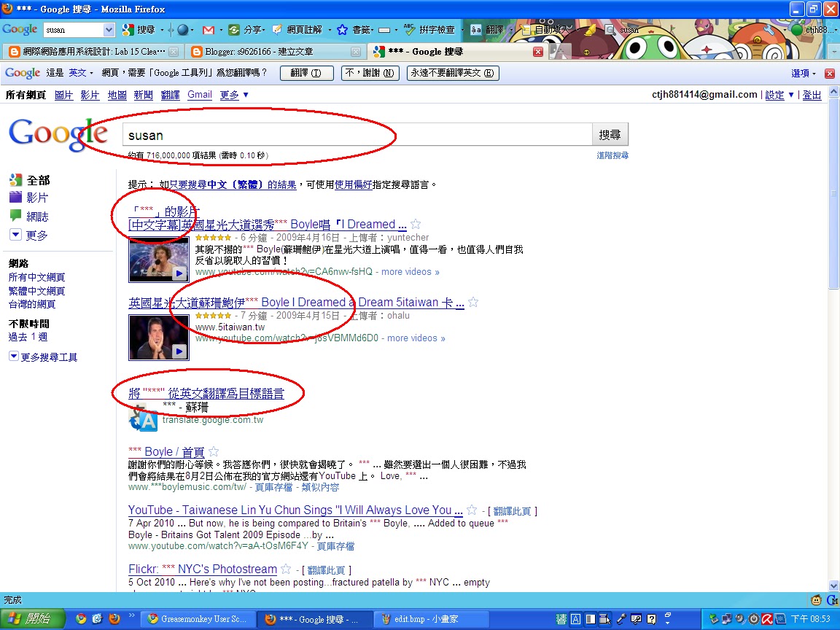Open the 圖片 images link
Viewport: 840px width, 630px height.
(63, 95)
